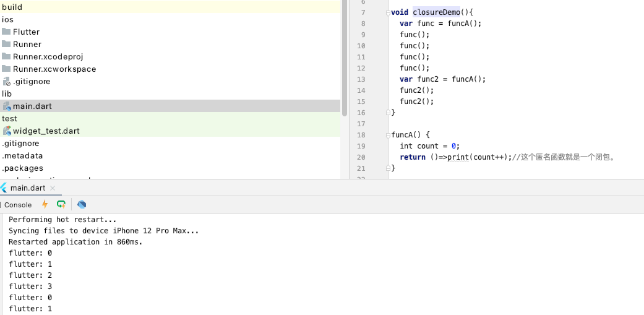Select the ios folder in project tree
This screenshot has width=644, height=315.
pyautogui.click(x=170, y=19)
